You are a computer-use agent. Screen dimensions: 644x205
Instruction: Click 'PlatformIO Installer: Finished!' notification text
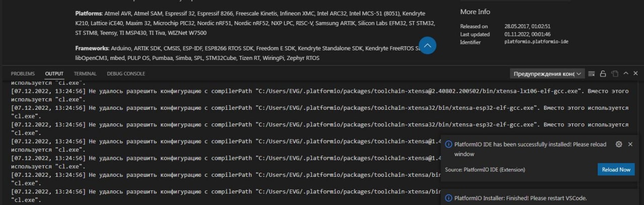(x=521, y=198)
